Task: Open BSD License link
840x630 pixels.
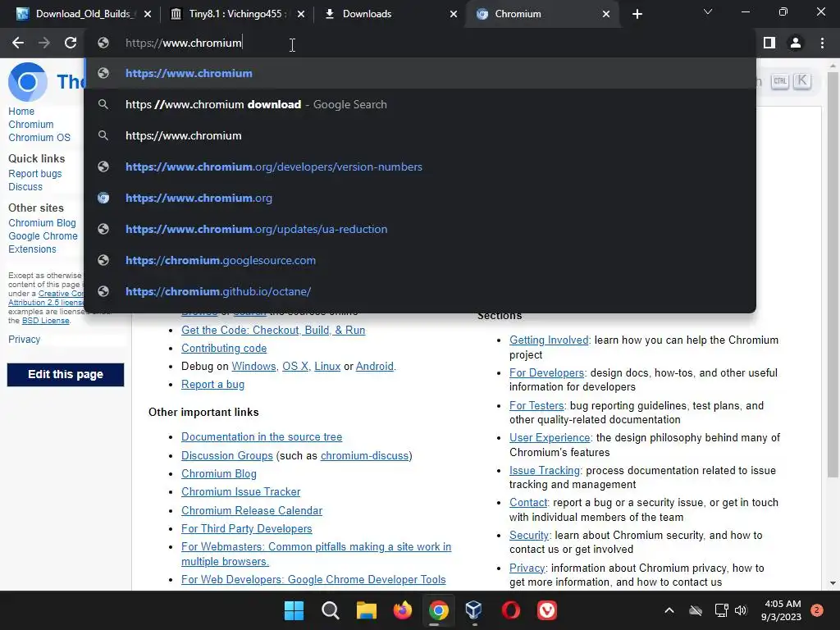Action: (46, 321)
